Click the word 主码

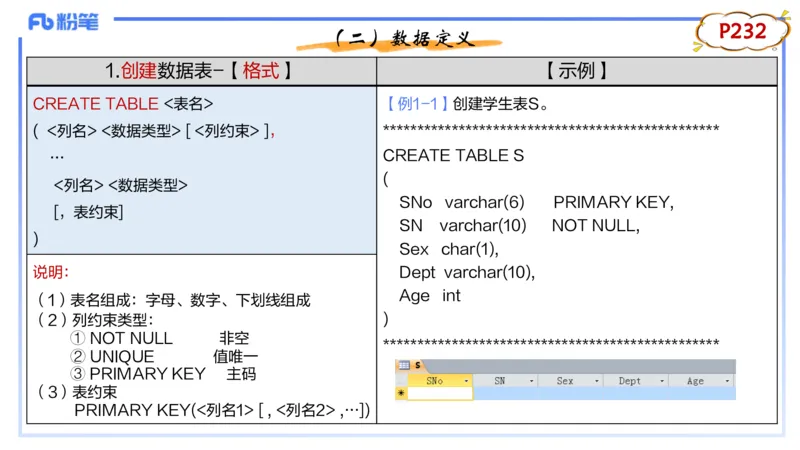(x=241, y=373)
